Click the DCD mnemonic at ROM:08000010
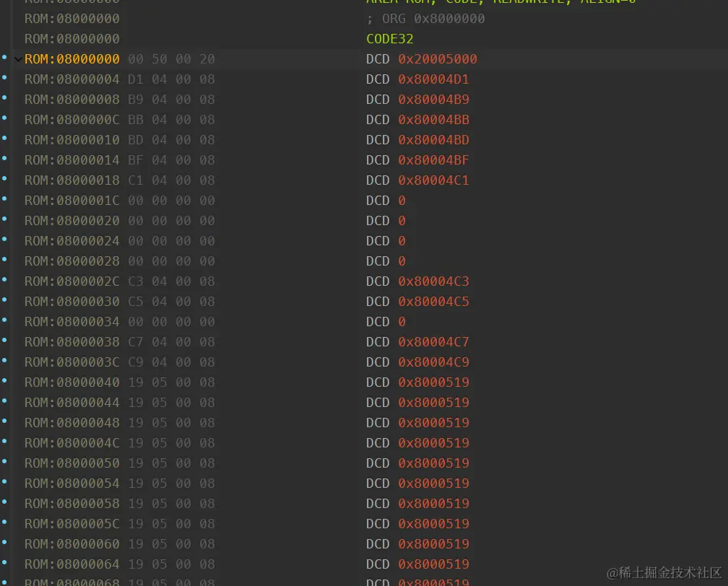The width and height of the screenshot is (728, 586). click(x=378, y=140)
